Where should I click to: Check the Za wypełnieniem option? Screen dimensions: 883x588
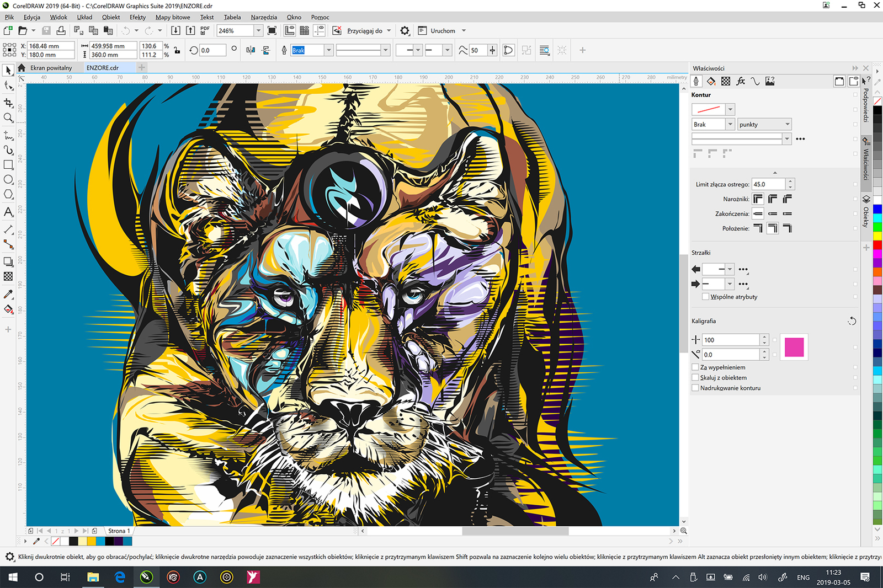point(695,367)
